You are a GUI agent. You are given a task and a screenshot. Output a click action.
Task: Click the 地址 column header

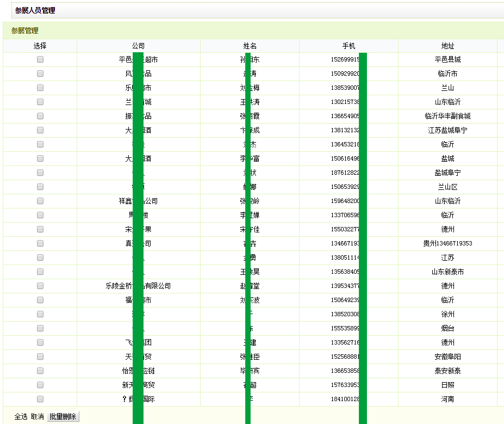point(447,46)
